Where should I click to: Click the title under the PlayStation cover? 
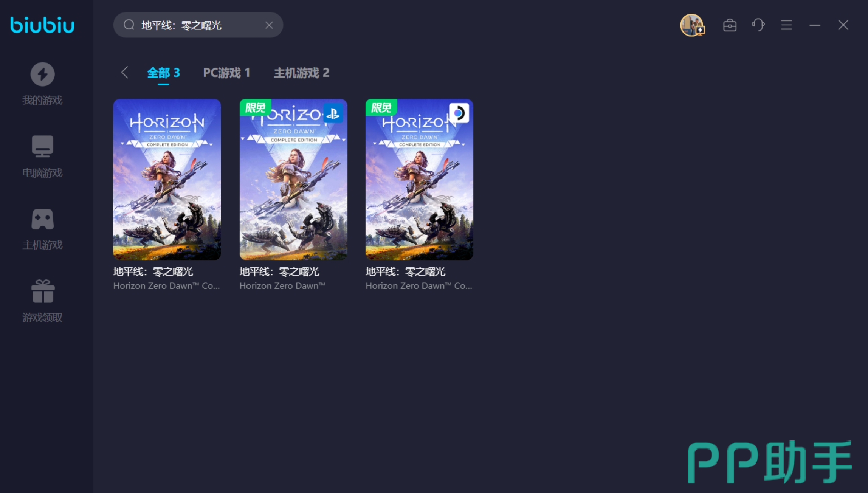click(279, 271)
